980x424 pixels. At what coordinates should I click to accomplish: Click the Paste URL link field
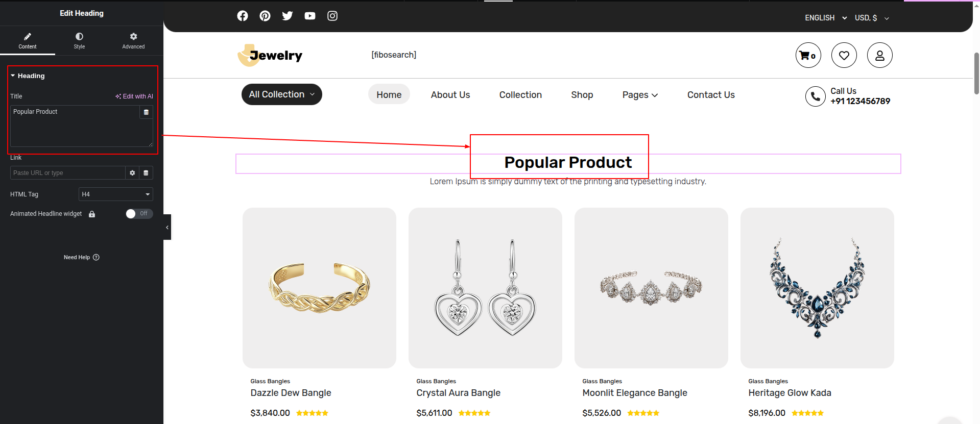[x=67, y=173]
